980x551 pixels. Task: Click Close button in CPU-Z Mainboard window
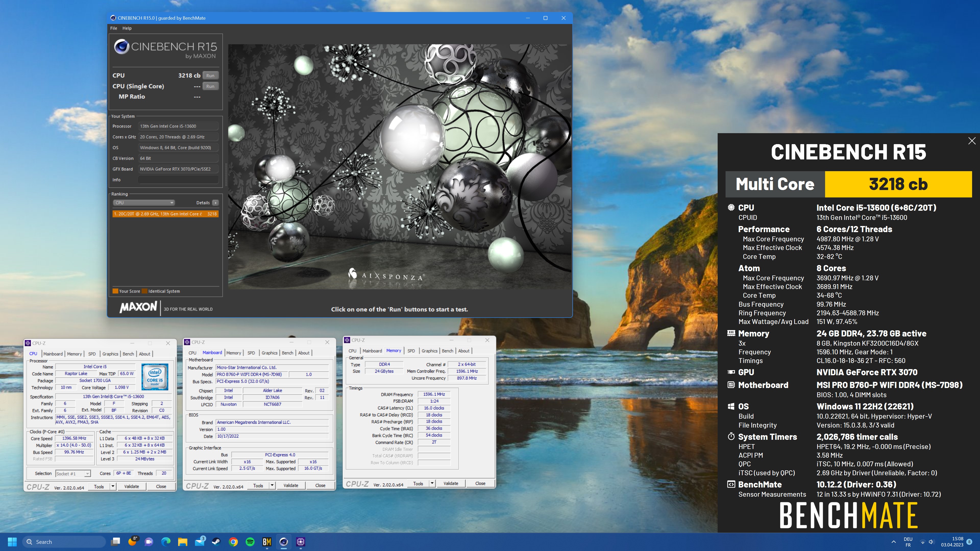(x=320, y=485)
